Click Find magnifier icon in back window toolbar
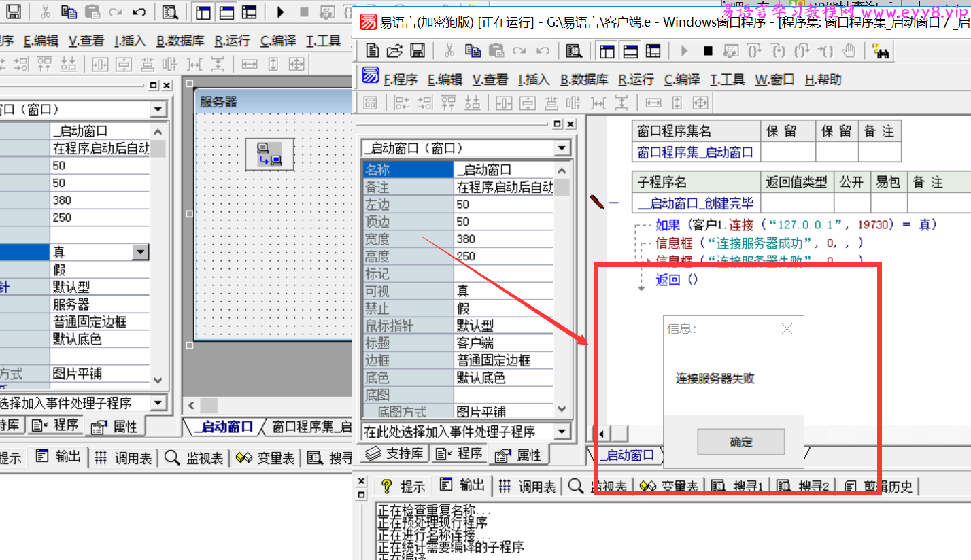This screenshot has width=971, height=560. click(170, 12)
